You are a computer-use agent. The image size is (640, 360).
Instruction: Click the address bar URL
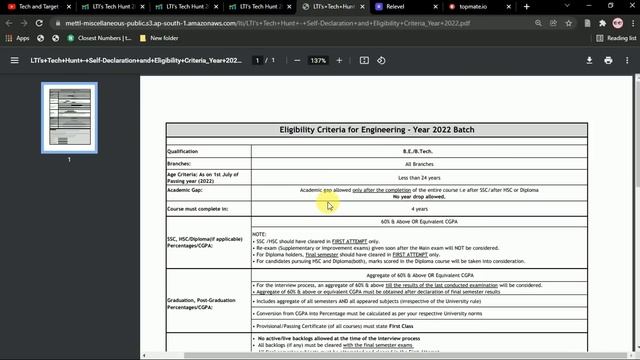[267, 23]
